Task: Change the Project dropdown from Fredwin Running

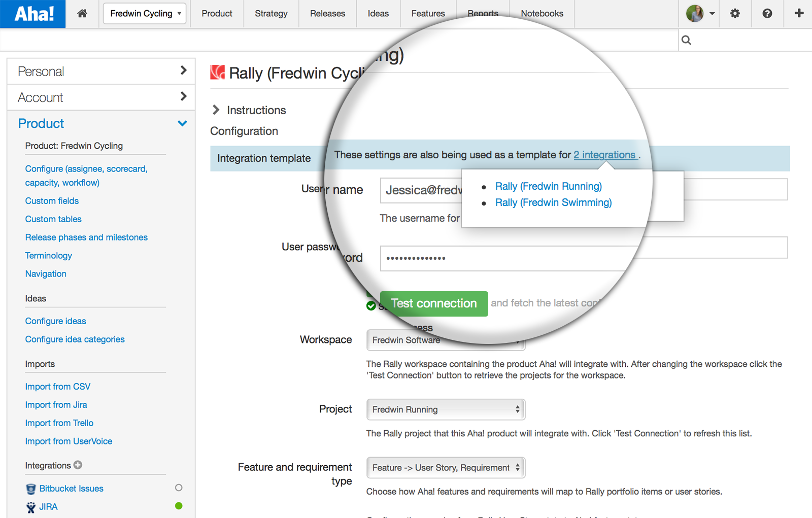Action: 445,409
